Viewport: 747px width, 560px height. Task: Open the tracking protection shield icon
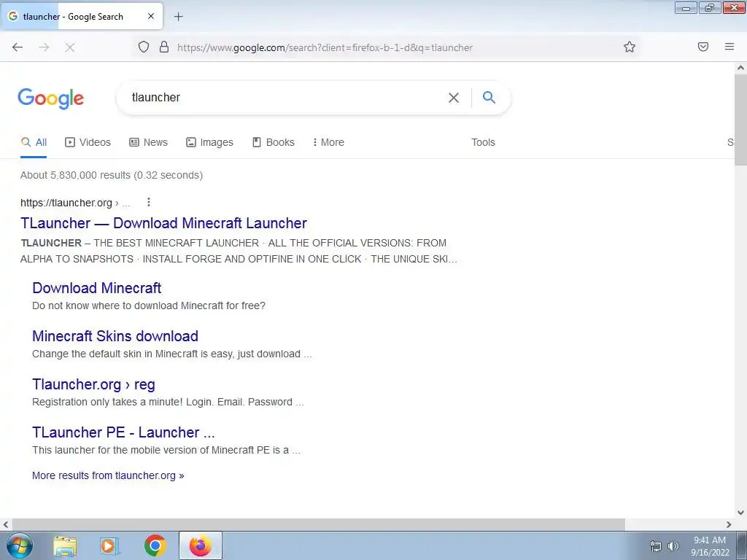click(144, 47)
